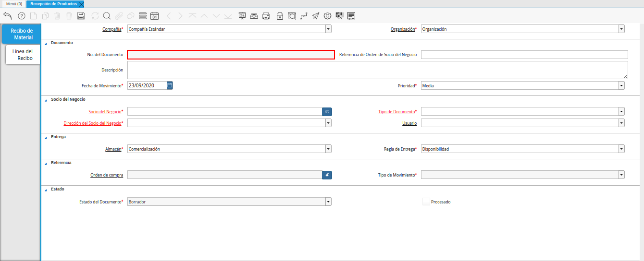Click the printer icon in toolbar
644x261 pixels.
coord(266,16)
